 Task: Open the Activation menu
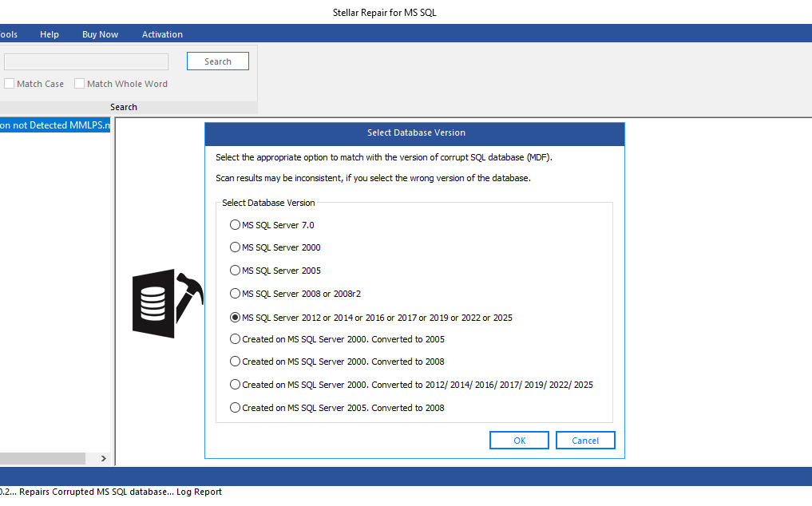click(162, 34)
